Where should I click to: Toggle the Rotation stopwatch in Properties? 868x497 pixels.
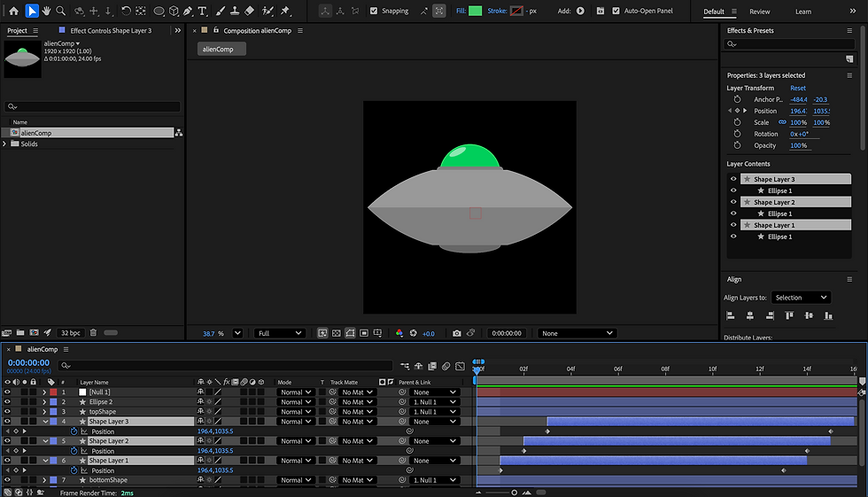tap(737, 134)
